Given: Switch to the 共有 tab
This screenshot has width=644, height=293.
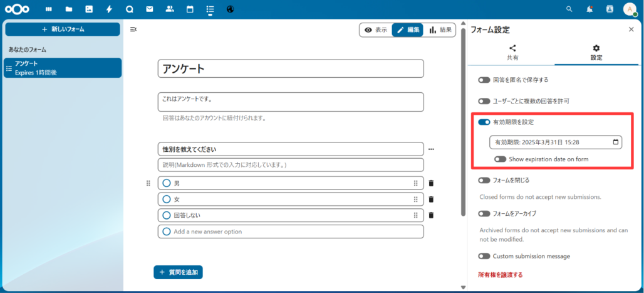Looking at the screenshot, I should pos(512,52).
